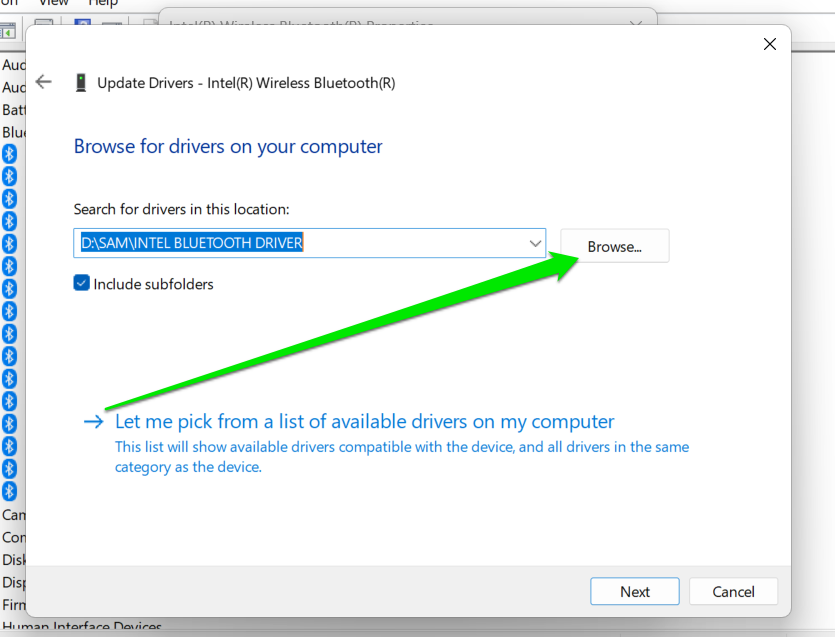The width and height of the screenshot is (835, 637).
Task: Click the Search for drivers in this location label
Action: [182, 209]
